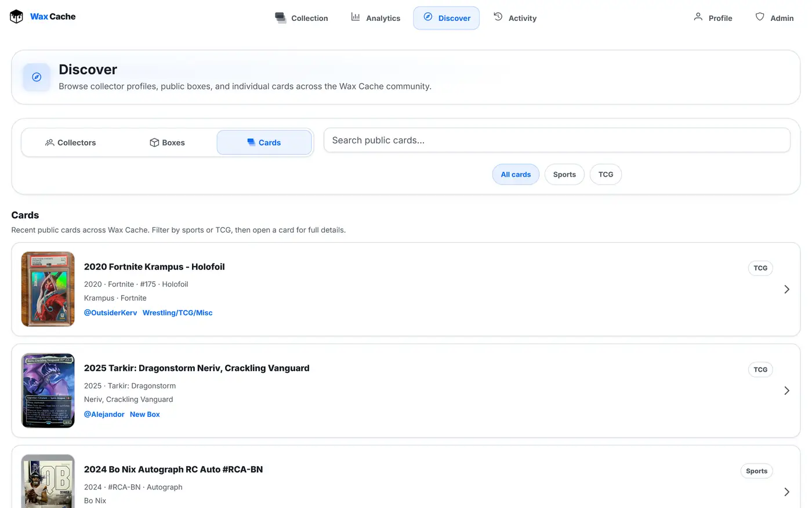812x508 pixels.
Task: Click the TCG badge on Neriv card
Action: pyautogui.click(x=760, y=370)
